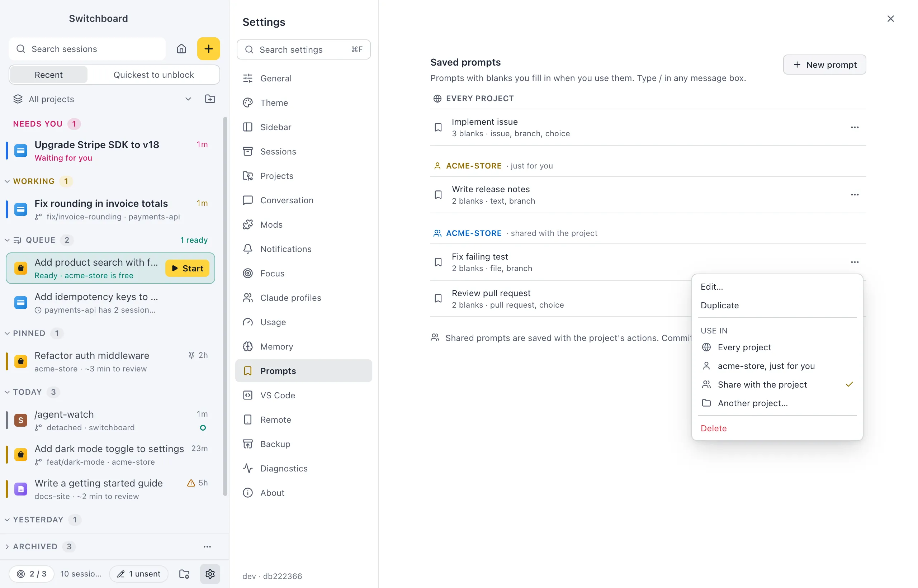Screen dimensions: 918x588
Task: Click the add project folder icon
Action: (x=210, y=99)
